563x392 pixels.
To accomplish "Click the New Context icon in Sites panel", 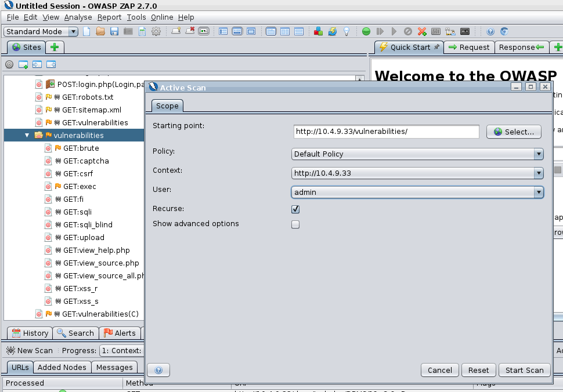I will point(23,64).
